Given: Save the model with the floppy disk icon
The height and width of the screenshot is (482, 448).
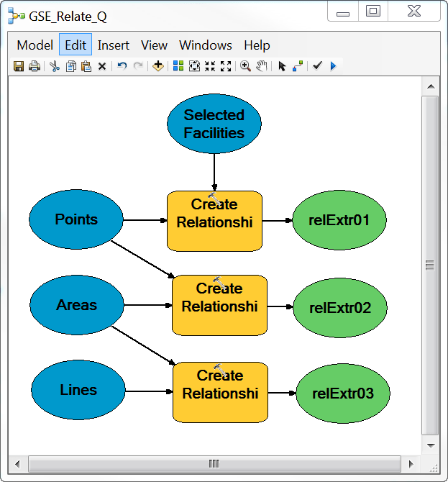Looking at the screenshot, I should pyautogui.click(x=19, y=66).
